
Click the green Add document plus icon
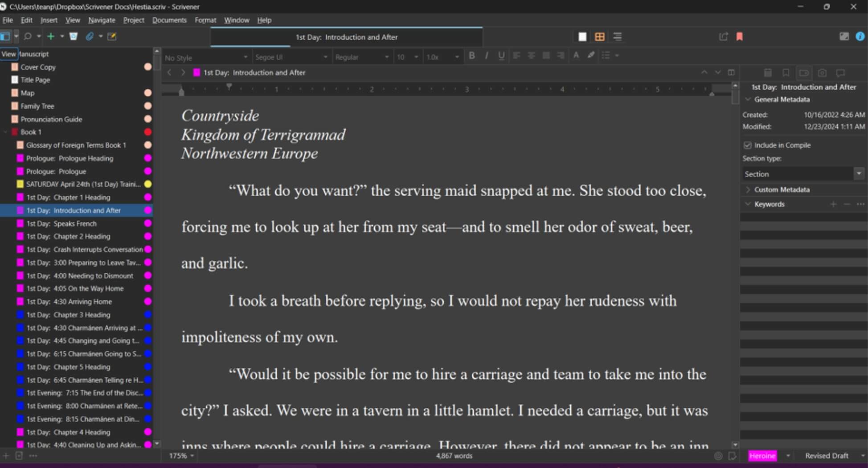[x=51, y=37]
